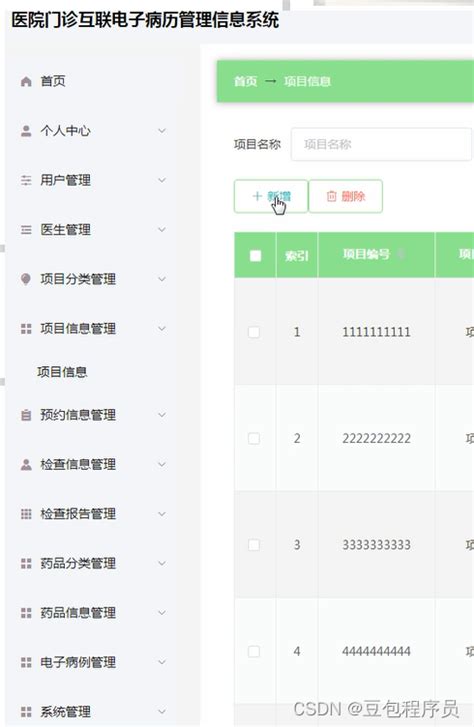
Task: Click the person icon beside 个人中心
Action: click(x=26, y=131)
